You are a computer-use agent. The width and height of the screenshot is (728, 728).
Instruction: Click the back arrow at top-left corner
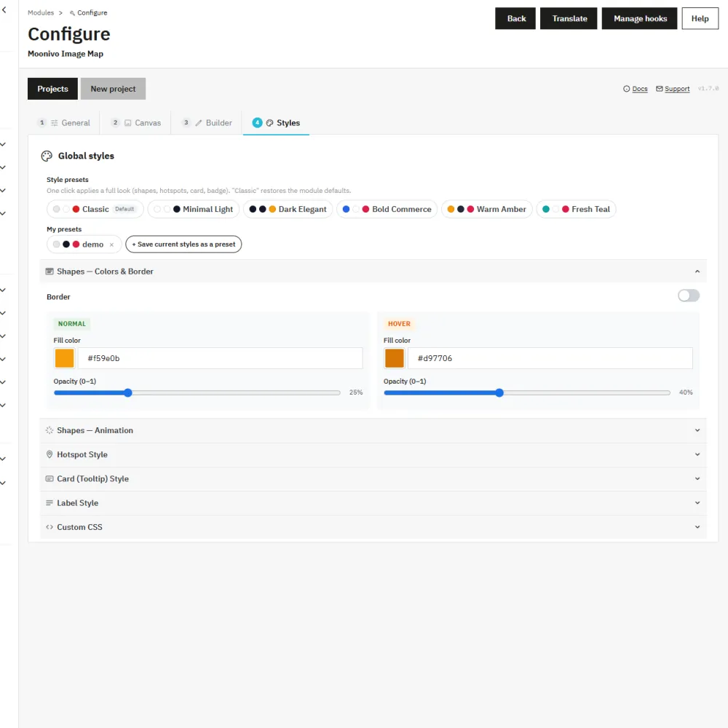point(4,9)
